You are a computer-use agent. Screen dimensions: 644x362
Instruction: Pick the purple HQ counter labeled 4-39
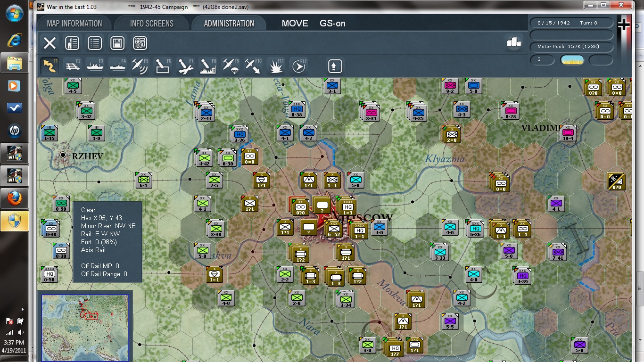[x=522, y=276]
